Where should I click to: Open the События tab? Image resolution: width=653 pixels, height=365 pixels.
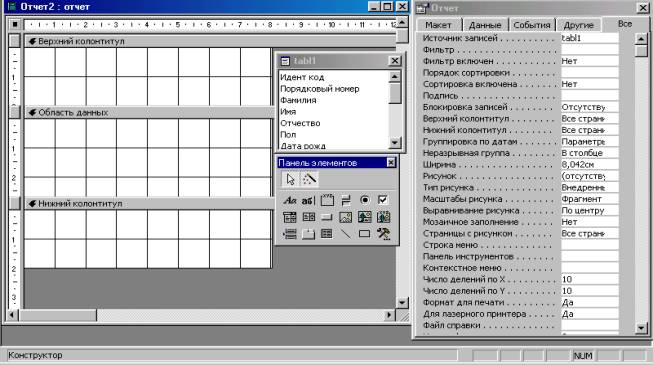tap(532, 25)
